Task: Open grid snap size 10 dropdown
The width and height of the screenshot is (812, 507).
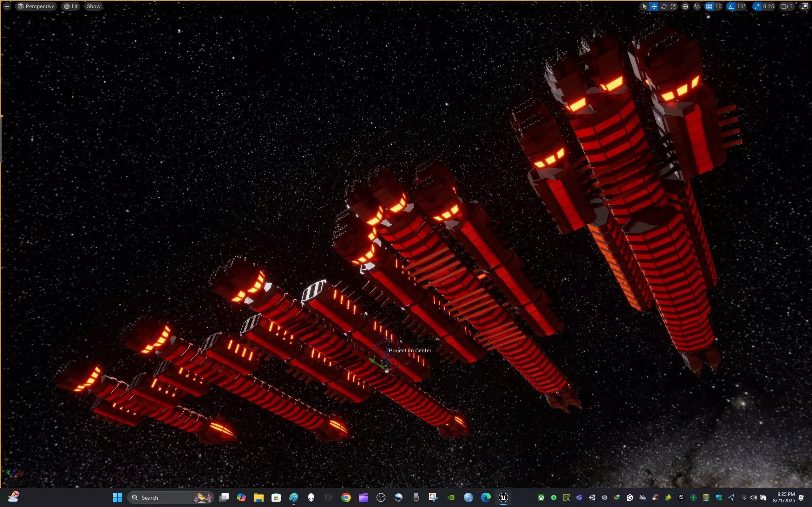Action: coord(718,6)
